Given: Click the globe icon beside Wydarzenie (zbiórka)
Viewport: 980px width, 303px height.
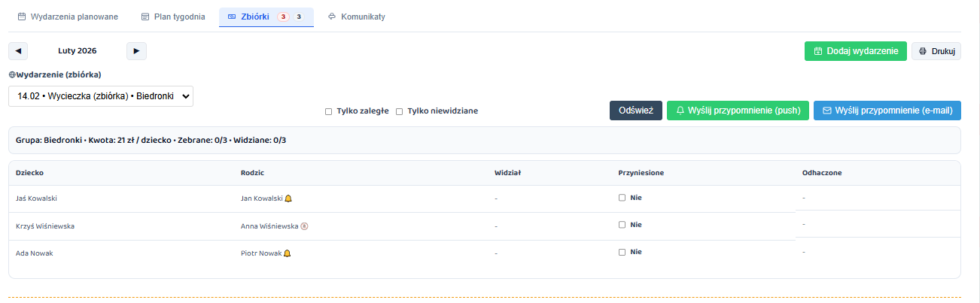Looking at the screenshot, I should point(12,75).
